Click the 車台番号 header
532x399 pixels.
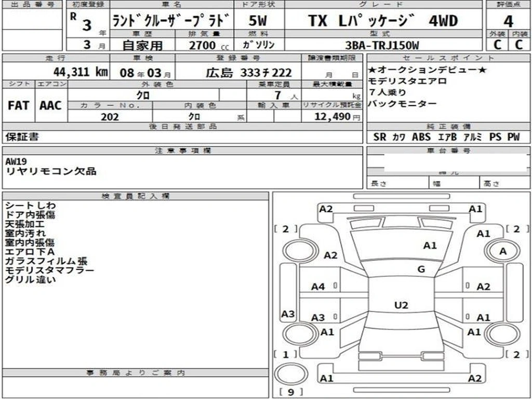click(449, 151)
